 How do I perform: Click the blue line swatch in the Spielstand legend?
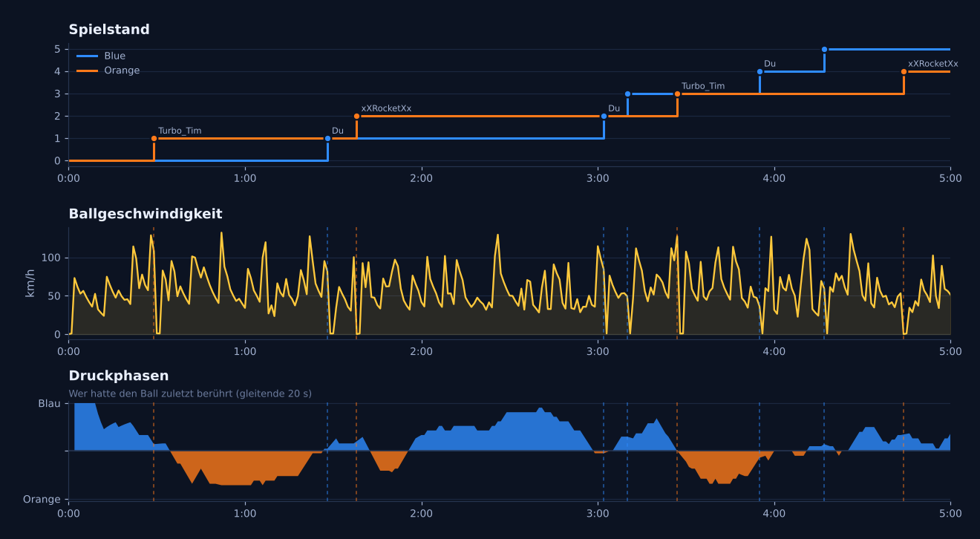pyautogui.click(x=87, y=56)
